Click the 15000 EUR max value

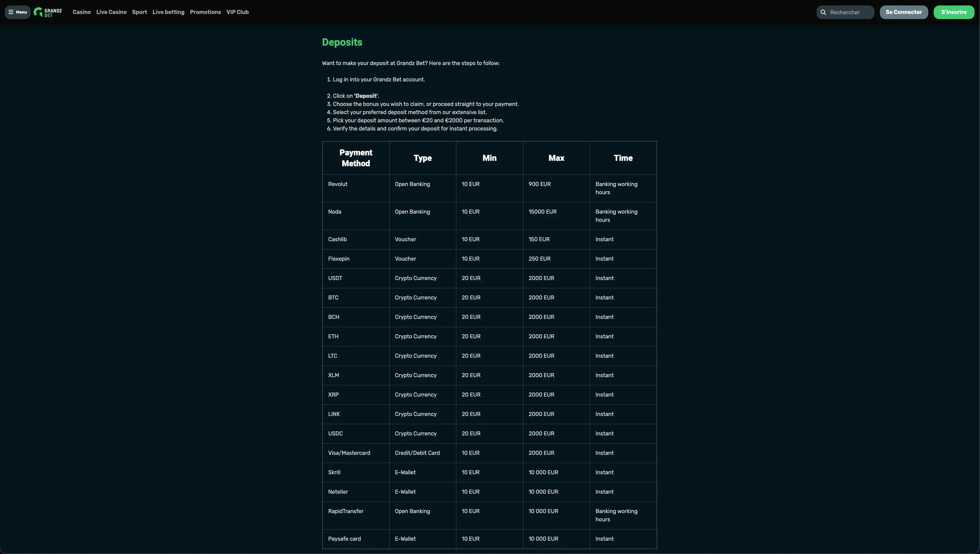[542, 212]
